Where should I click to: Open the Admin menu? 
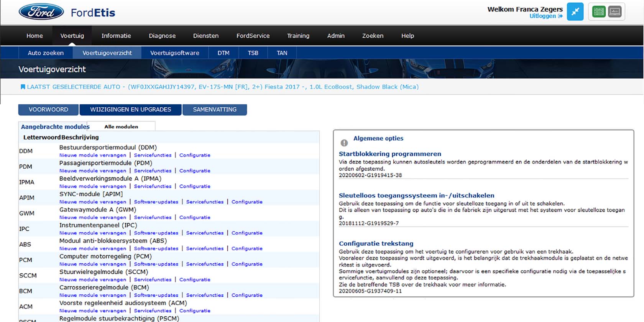point(336,36)
